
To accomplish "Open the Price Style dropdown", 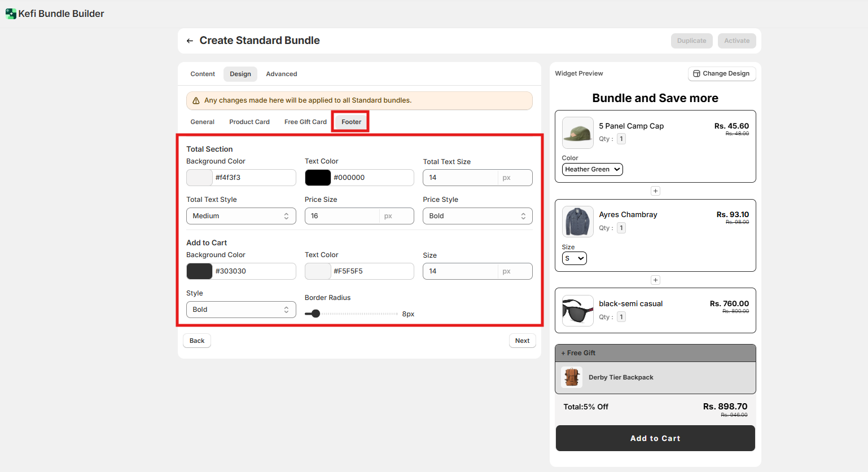I will (477, 216).
